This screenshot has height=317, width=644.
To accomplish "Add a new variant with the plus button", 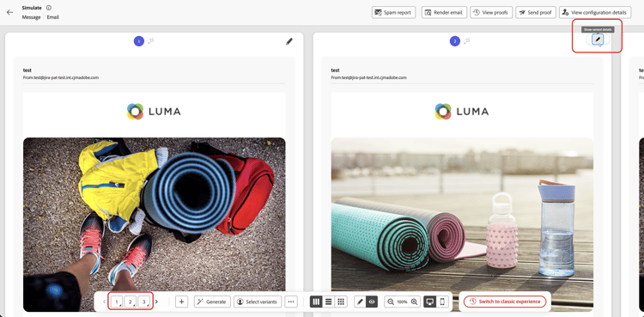I will pos(181,302).
